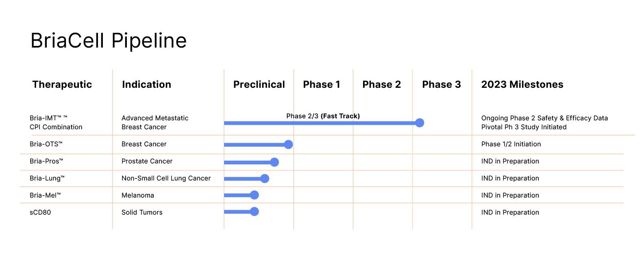Click the Bria-OTS progress endpoint dot
The height and width of the screenshot is (265, 644).
tap(288, 144)
